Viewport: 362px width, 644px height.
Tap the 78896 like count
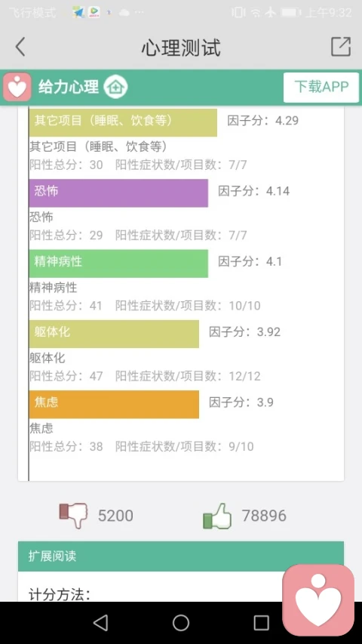point(264,516)
